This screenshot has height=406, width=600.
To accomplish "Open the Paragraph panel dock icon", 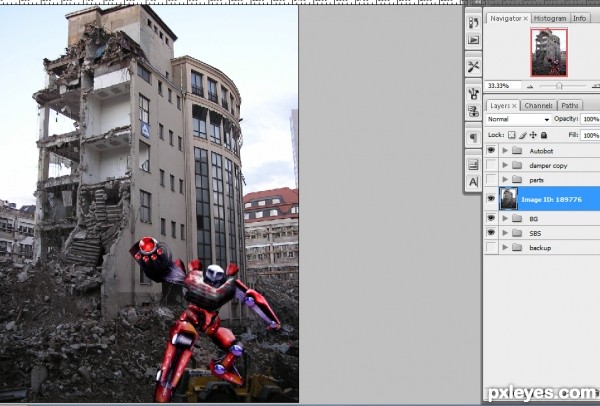I will point(473,138).
